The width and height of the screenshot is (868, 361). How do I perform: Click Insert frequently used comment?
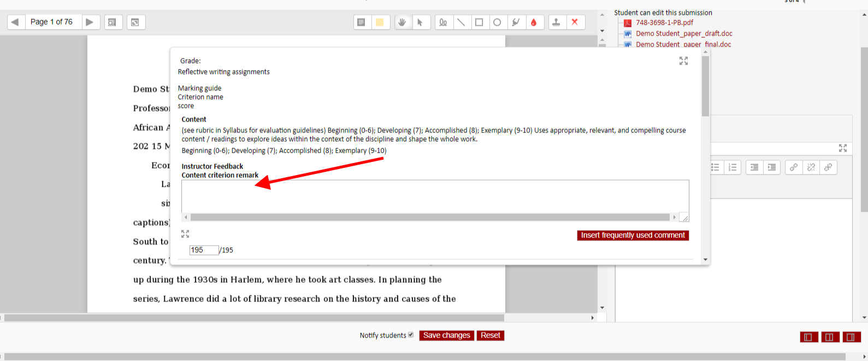(x=633, y=235)
